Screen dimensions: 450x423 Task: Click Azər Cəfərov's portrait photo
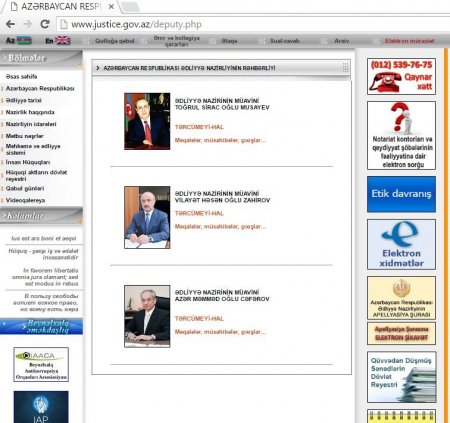coord(147,316)
